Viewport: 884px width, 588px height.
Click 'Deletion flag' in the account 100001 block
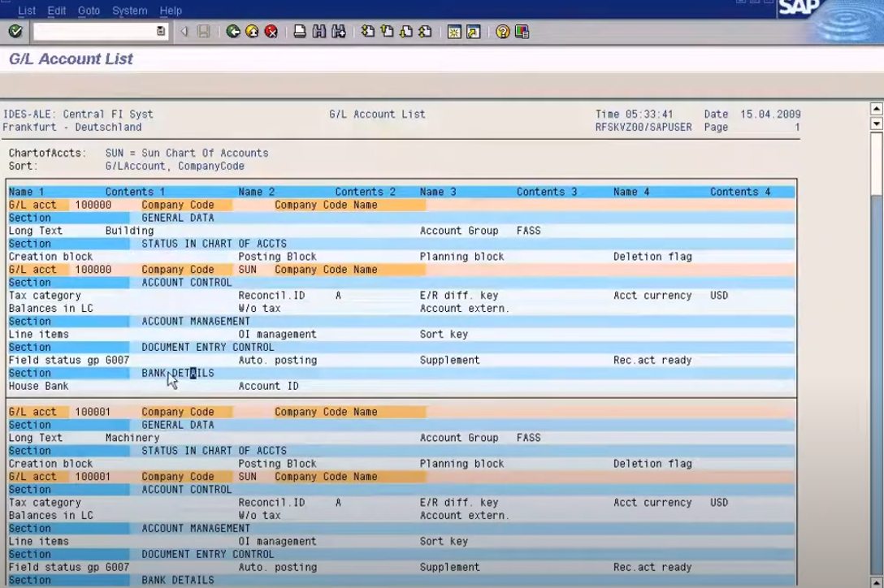coord(652,464)
